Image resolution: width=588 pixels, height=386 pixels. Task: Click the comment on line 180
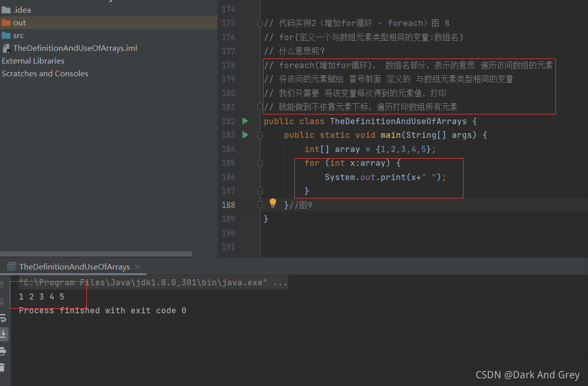(x=355, y=93)
